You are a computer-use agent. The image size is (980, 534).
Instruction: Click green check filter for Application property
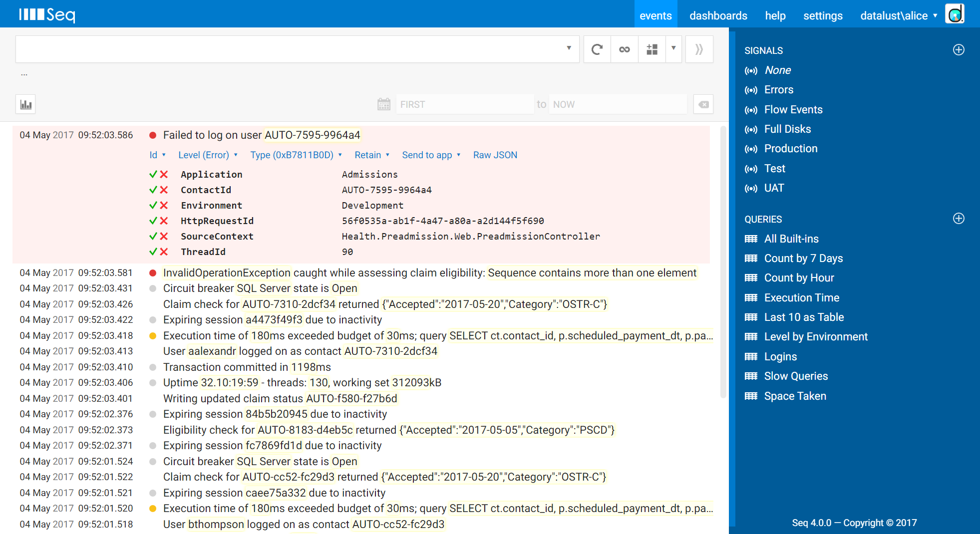pyautogui.click(x=153, y=174)
